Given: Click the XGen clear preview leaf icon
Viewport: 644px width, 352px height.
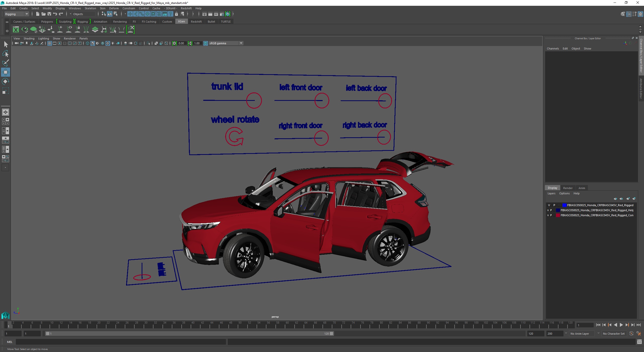Looking at the screenshot, I should [33, 30].
